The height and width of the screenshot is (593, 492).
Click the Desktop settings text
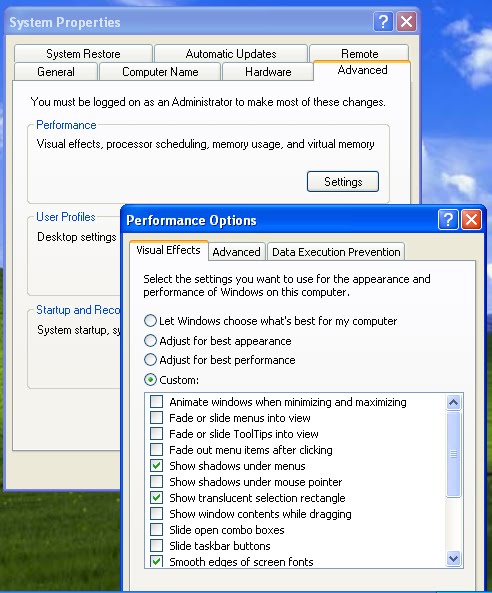coord(77,237)
